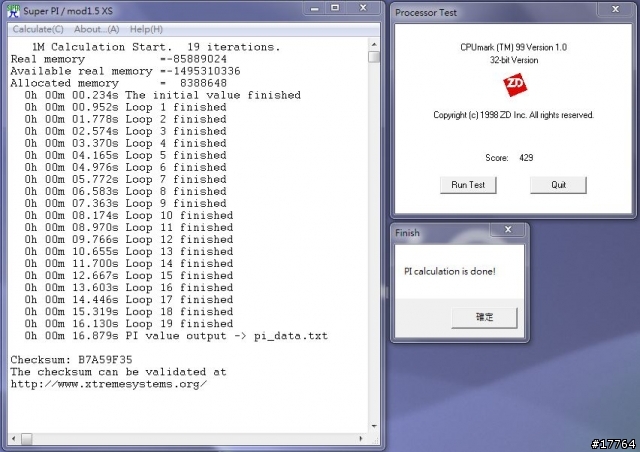Image resolution: width=640 pixels, height=452 pixels.
Task: Click the 'Loop 14 finished' line
Action: pos(129,264)
